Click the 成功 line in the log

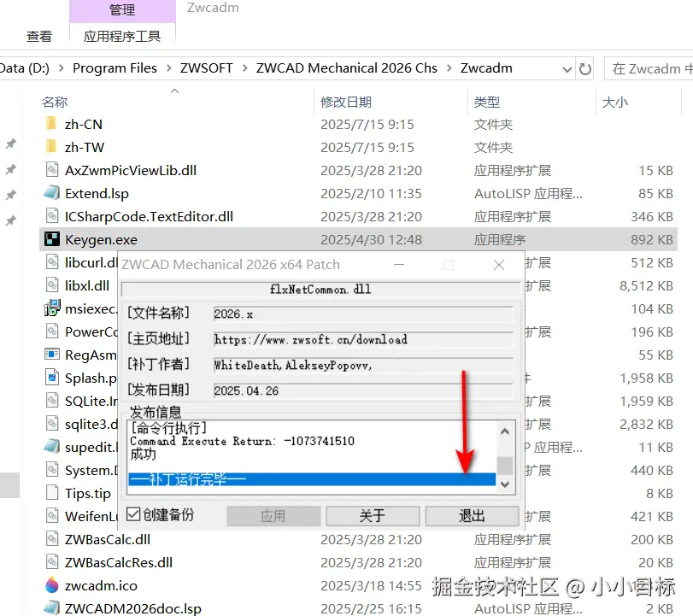tap(144, 454)
